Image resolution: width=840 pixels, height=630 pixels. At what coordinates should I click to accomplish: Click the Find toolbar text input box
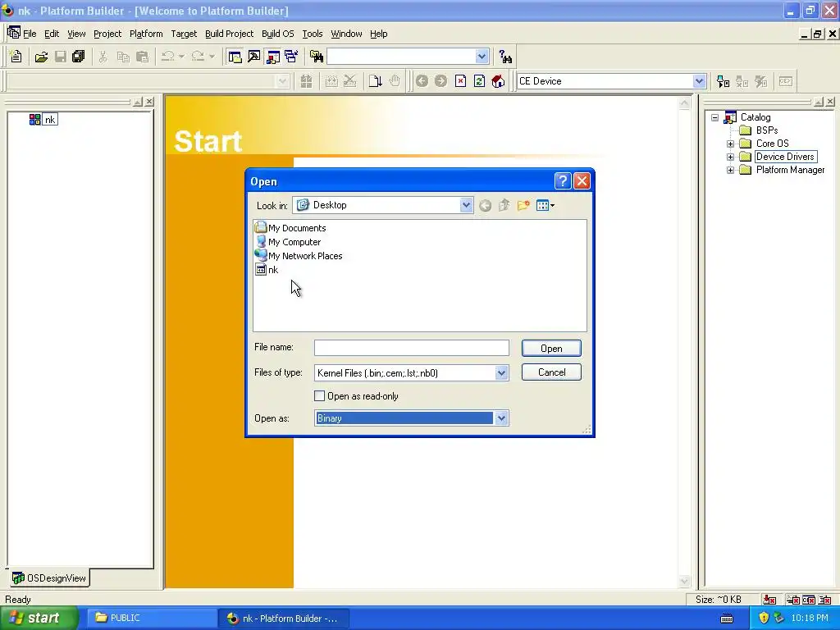[x=400, y=57]
